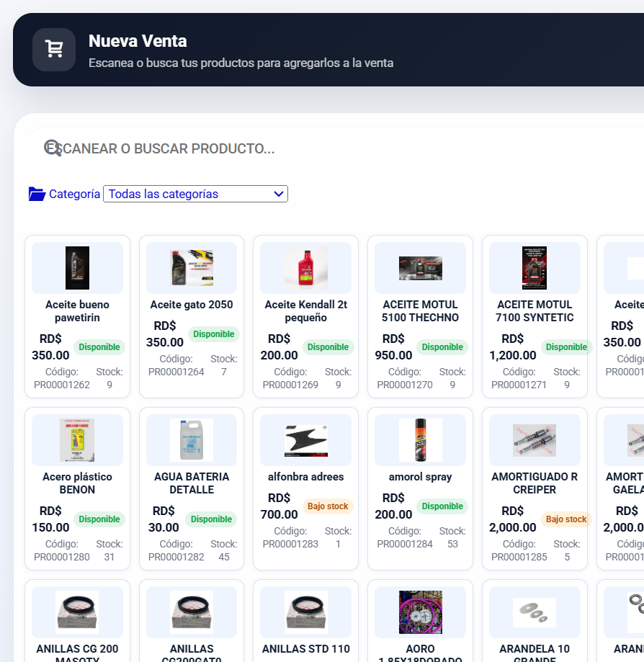Screen dimensions: 644x662
Task: Click code PR00001271
Action: (519, 385)
